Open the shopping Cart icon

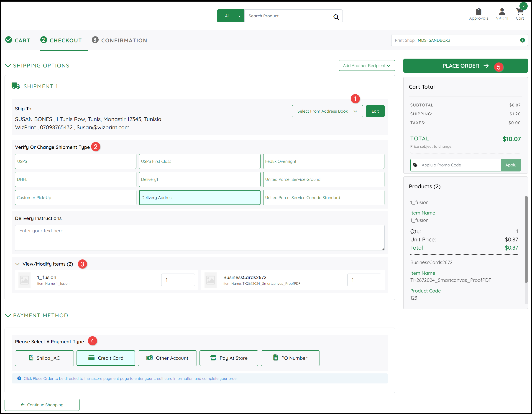click(519, 12)
